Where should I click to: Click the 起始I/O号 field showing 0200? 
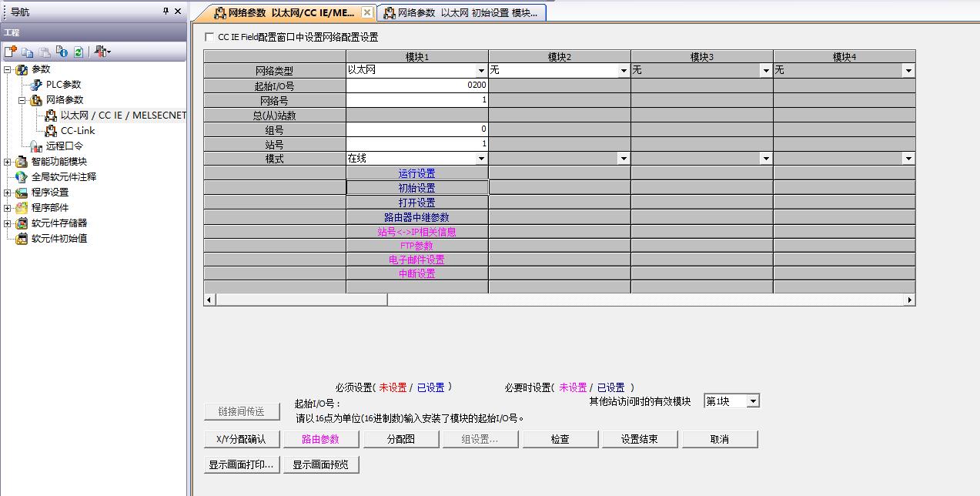(x=416, y=85)
